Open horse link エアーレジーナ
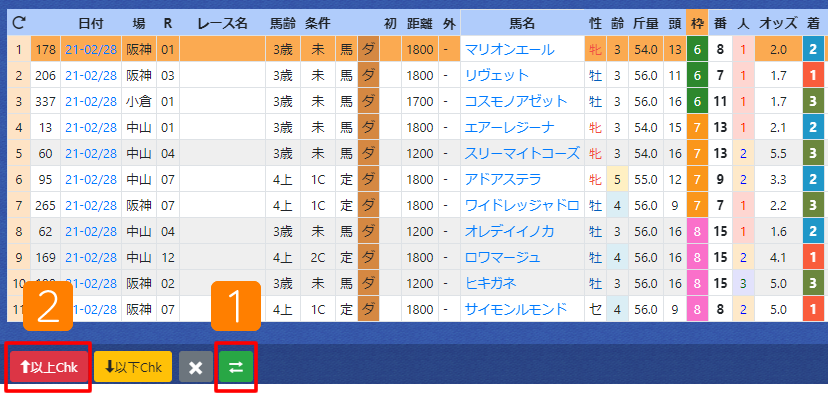The height and width of the screenshot is (393, 828). tap(510, 127)
